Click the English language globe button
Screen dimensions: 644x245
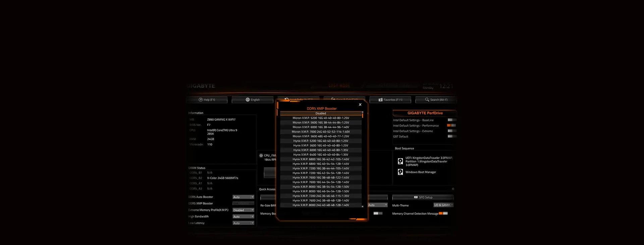[252, 100]
